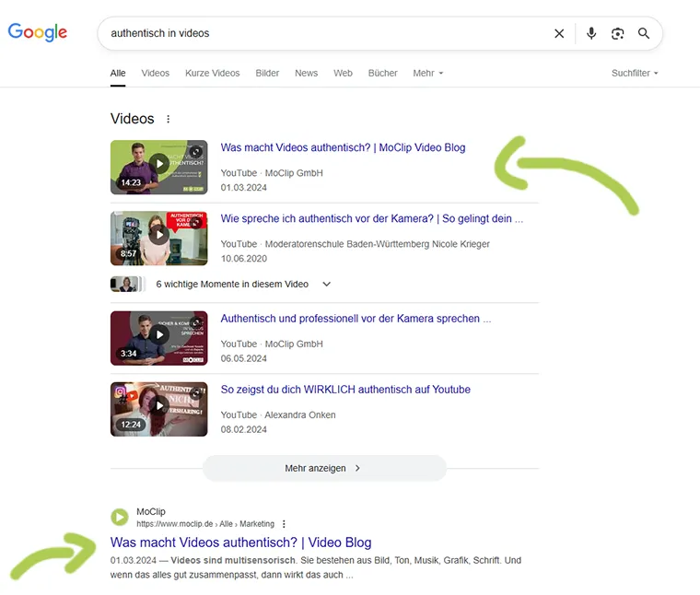Select the Alle tab

click(118, 73)
